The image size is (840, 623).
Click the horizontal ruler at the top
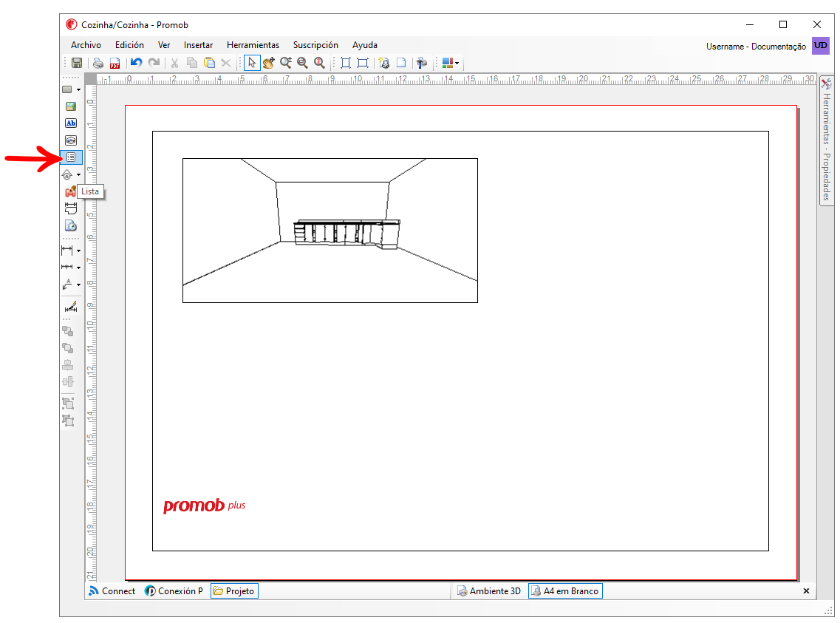(456, 79)
